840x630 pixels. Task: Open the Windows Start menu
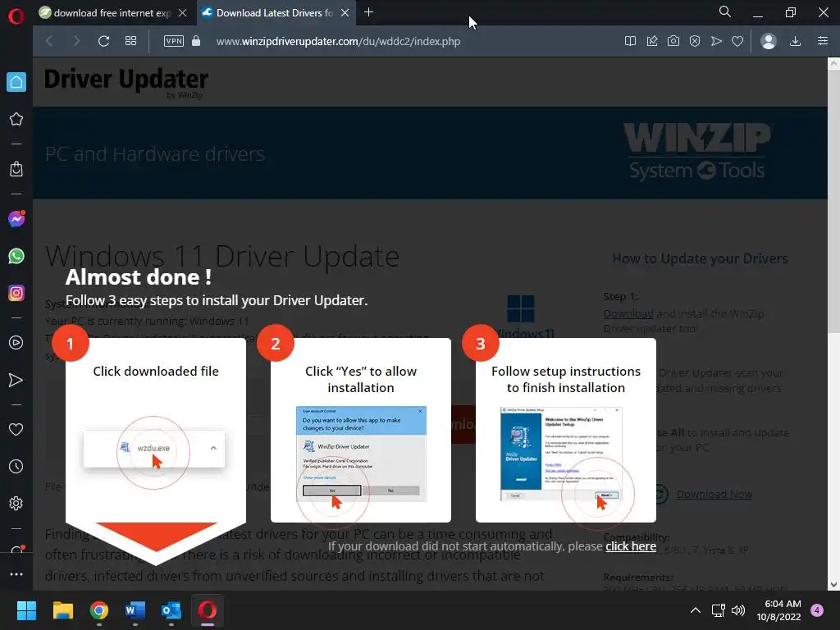point(26,610)
